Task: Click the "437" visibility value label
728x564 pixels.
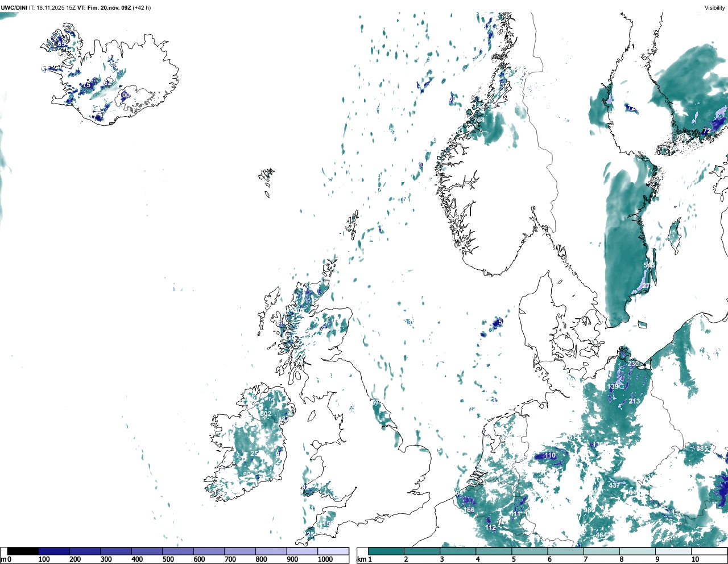Action: [x=614, y=485]
